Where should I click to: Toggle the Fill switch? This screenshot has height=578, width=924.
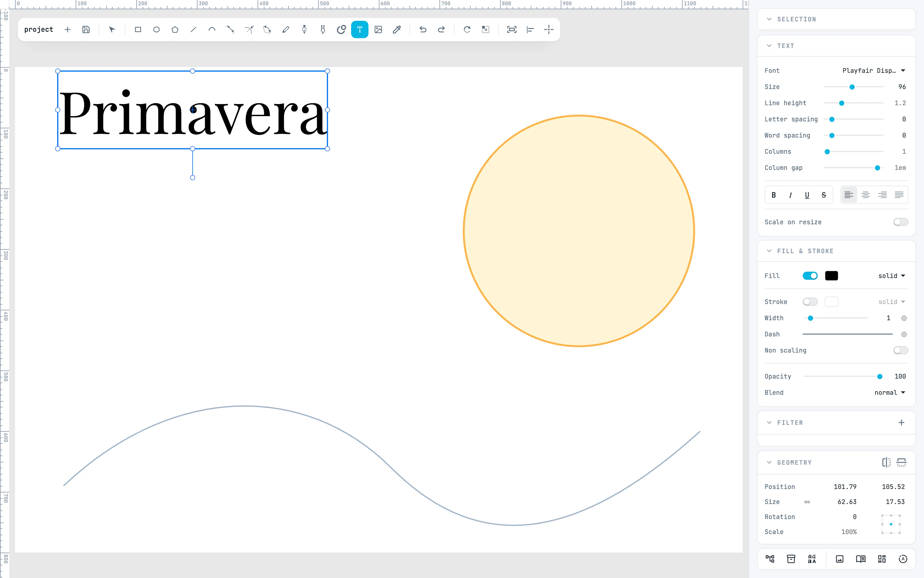[x=810, y=276]
